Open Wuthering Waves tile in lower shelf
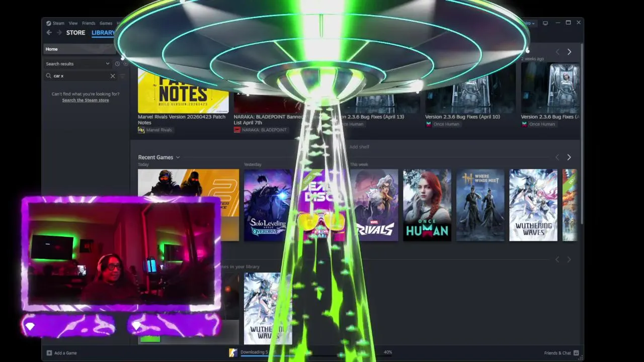This screenshot has width=644, height=362. point(268,309)
